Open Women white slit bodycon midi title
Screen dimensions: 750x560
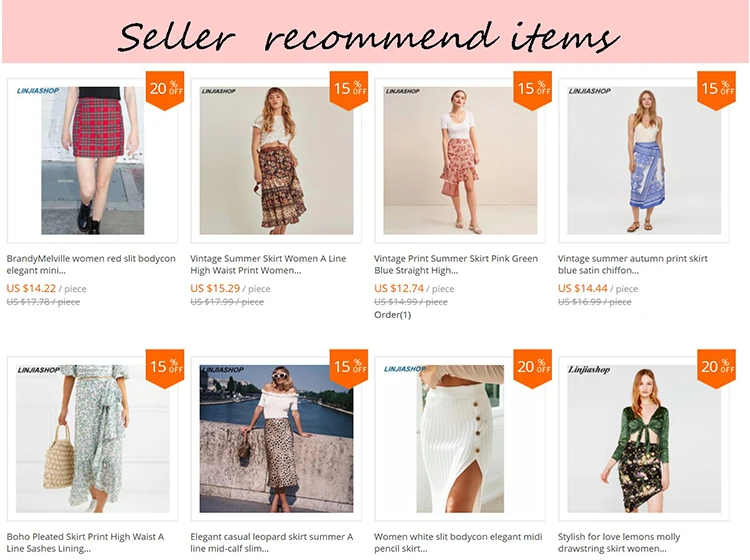[458, 542]
